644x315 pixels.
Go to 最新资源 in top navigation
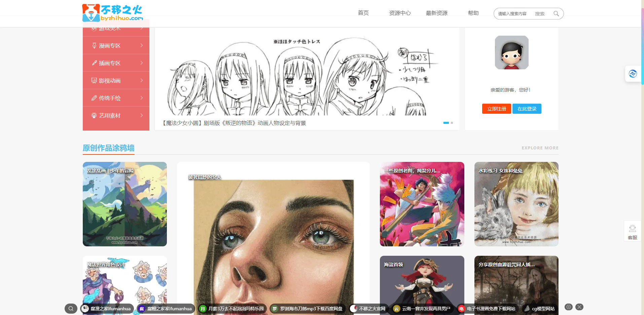click(436, 13)
